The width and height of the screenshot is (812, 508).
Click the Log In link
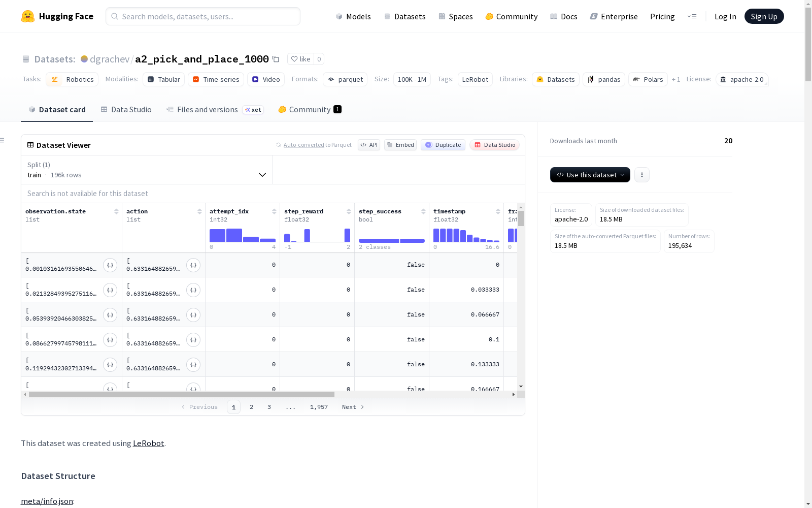(x=725, y=16)
